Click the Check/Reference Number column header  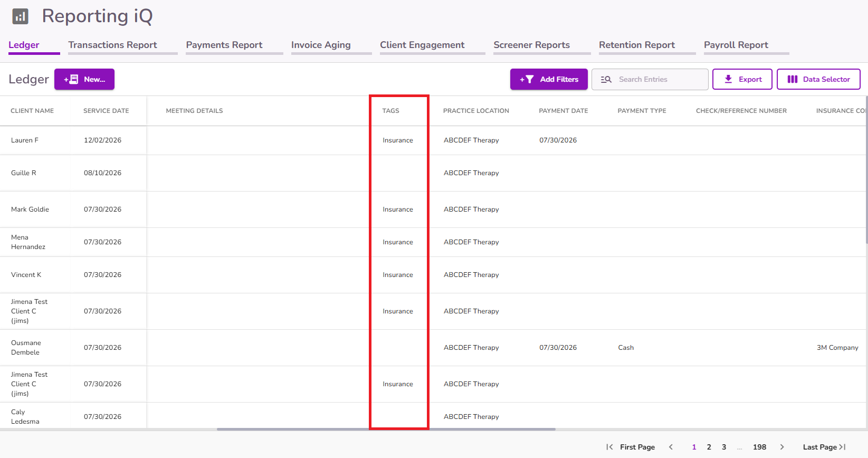click(741, 111)
